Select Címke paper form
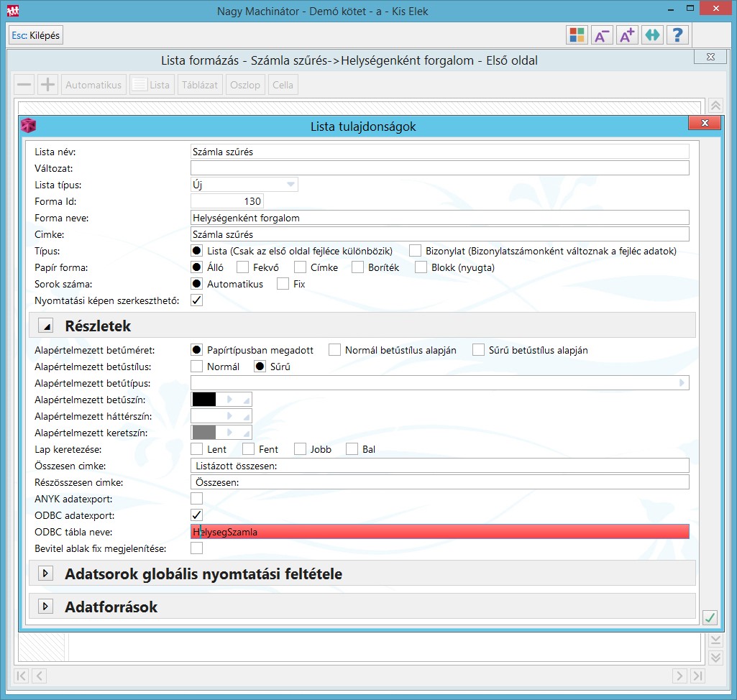The height and width of the screenshot is (700, 737). pyautogui.click(x=300, y=267)
